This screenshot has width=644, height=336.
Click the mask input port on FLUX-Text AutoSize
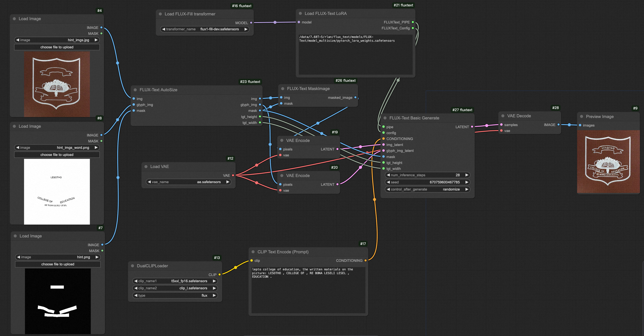click(134, 111)
